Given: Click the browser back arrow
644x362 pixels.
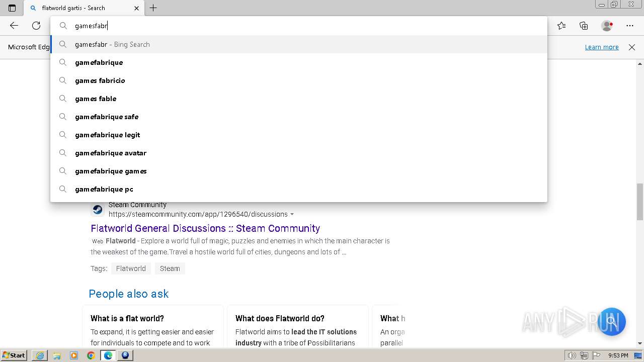Looking at the screenshot, I should 14,26.
